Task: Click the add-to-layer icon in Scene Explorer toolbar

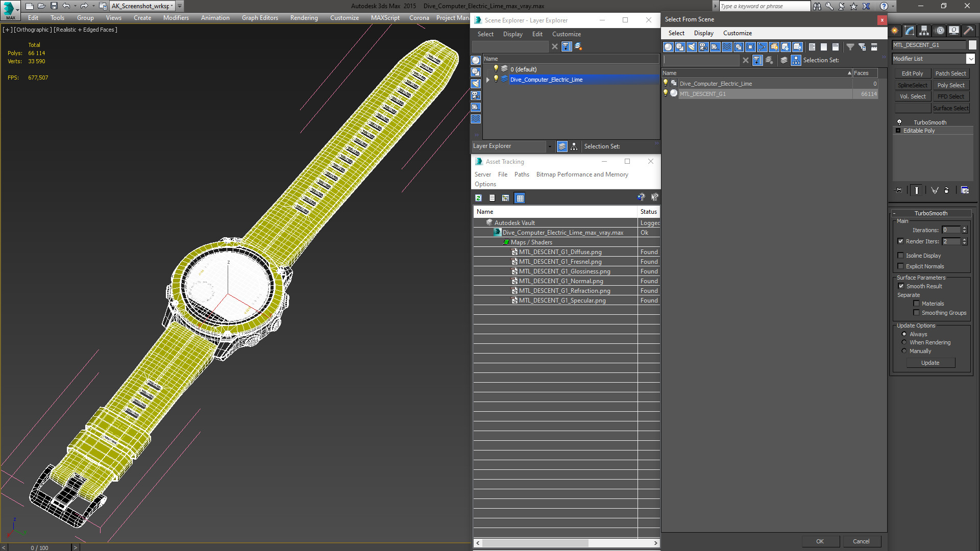Action: [578, 46]
